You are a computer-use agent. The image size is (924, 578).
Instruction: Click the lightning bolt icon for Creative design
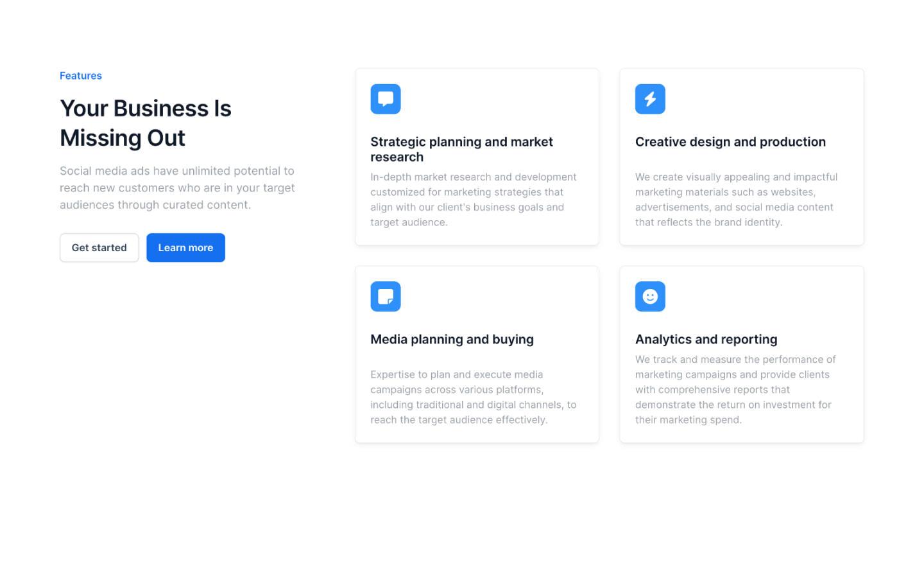[650, 99]
